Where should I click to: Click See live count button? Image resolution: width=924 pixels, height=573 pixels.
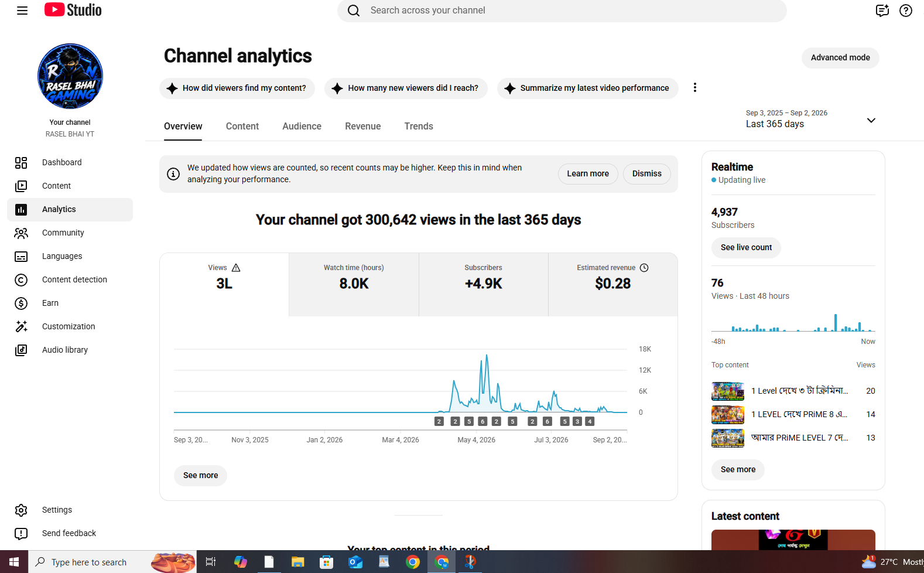[x=746, y=247]
